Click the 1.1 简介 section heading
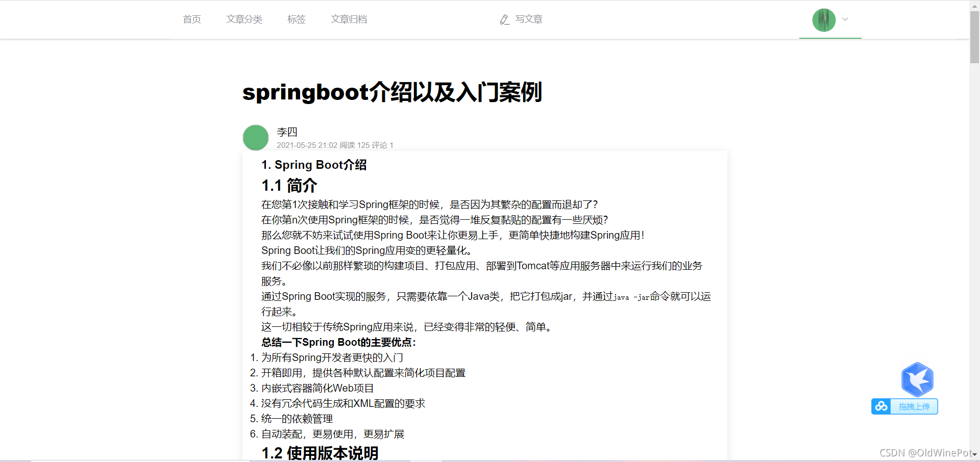The height and width of the screenshot is (462, 980). point(289,185)
